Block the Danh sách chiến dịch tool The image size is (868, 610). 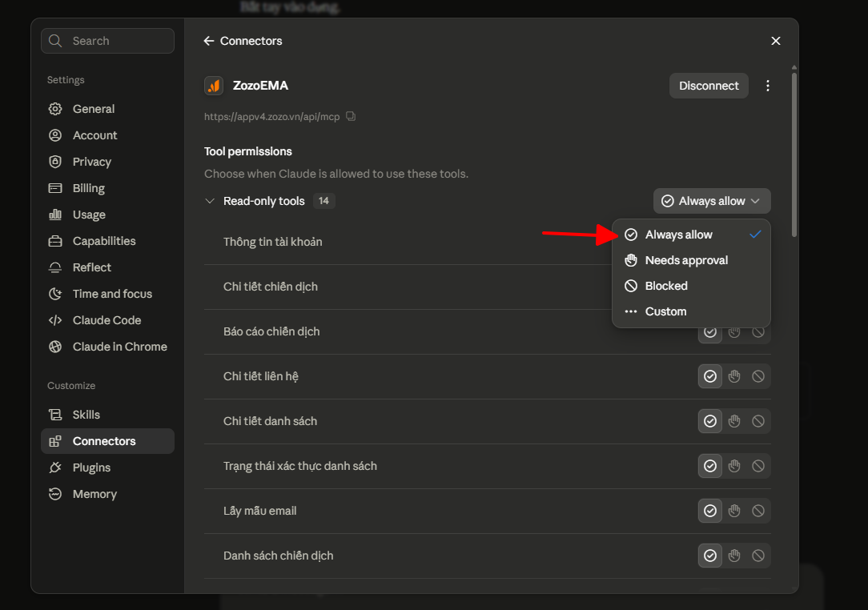click(x=758, y=556)
